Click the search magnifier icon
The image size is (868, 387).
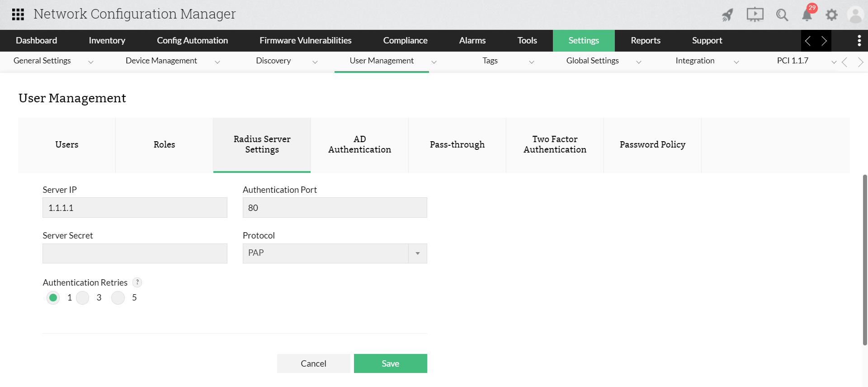coord(782,15)
